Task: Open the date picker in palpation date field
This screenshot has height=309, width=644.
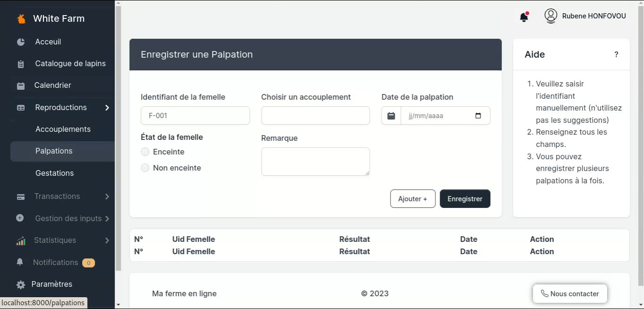Action: click(478, 116)
